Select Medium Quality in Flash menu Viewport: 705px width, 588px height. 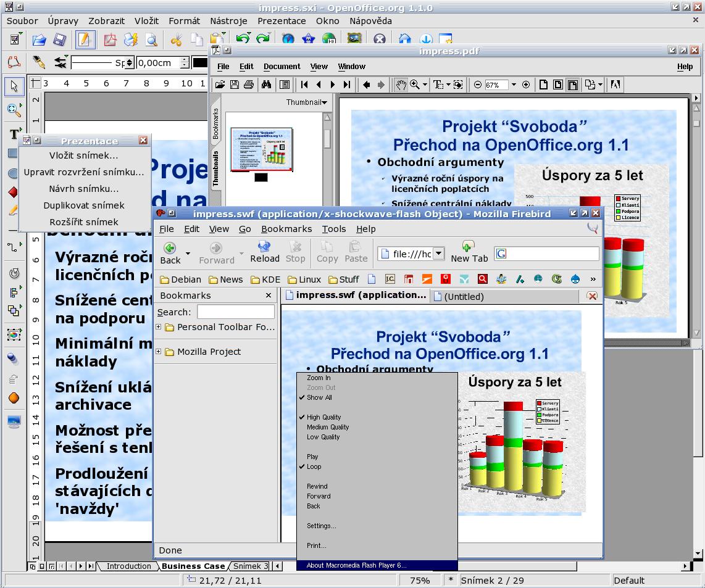(x=328, y=427)
